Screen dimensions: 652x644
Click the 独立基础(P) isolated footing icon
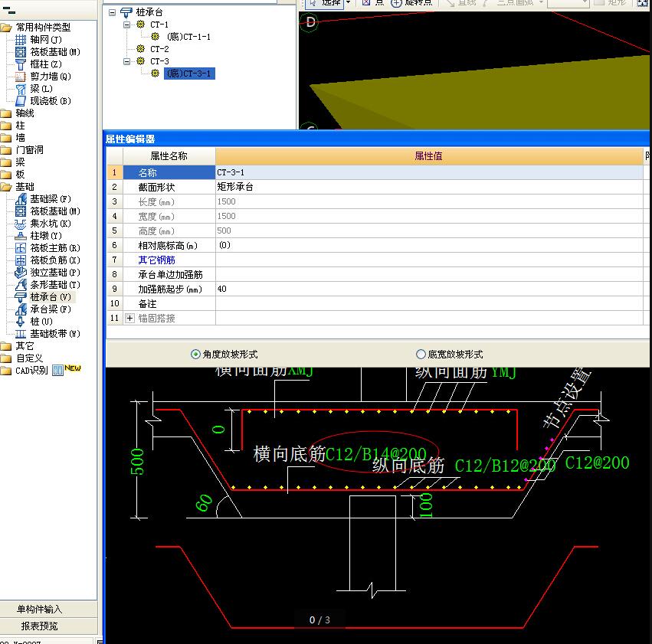(x=21, y=273)
